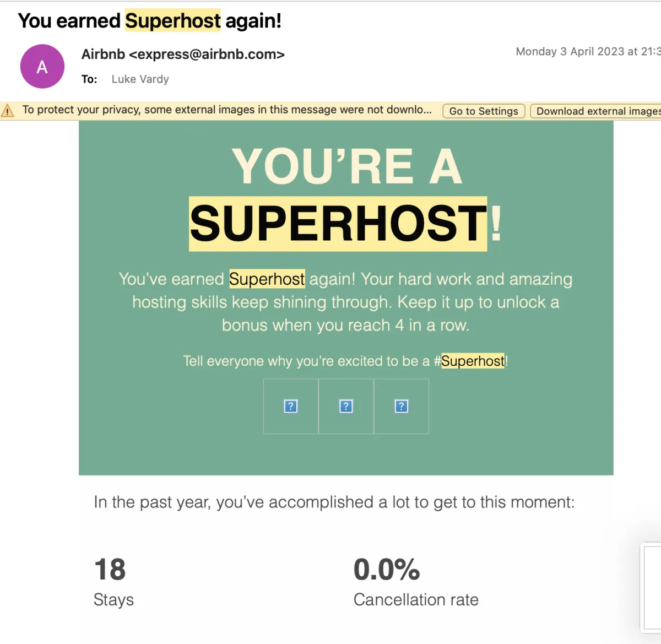The width and height of the screenshot is (661, 644).
Task: Click the #Superhost hashtag text
Action: 469,361
